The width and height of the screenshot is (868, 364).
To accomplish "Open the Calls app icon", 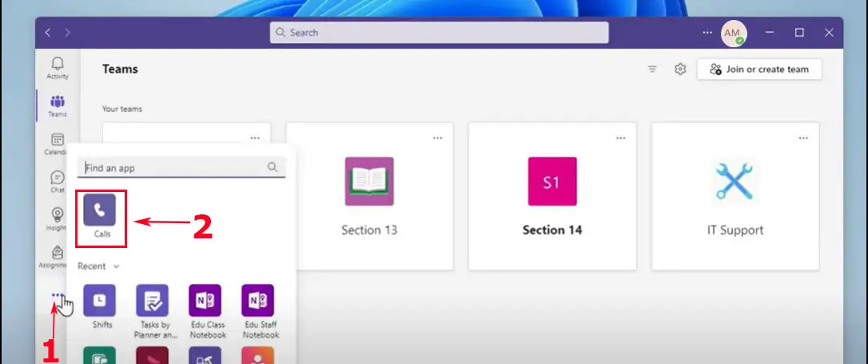I will click(100, 210).
